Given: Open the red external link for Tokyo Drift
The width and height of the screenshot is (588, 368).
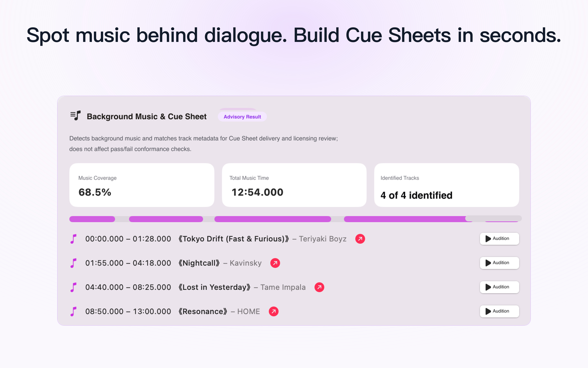Looking at the screenshot, I should 360,239.
